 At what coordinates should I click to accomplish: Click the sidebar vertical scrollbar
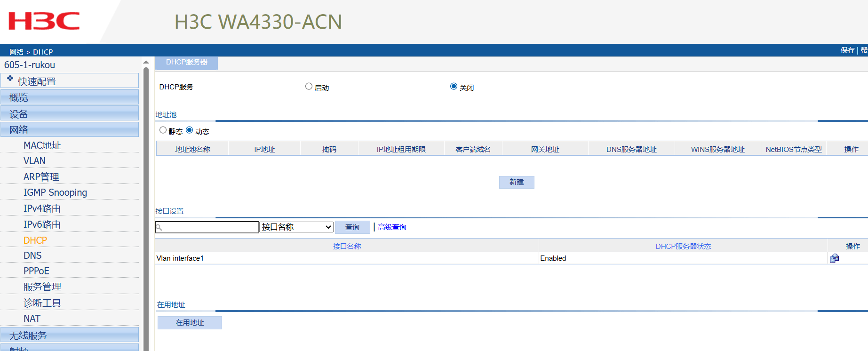146,209
